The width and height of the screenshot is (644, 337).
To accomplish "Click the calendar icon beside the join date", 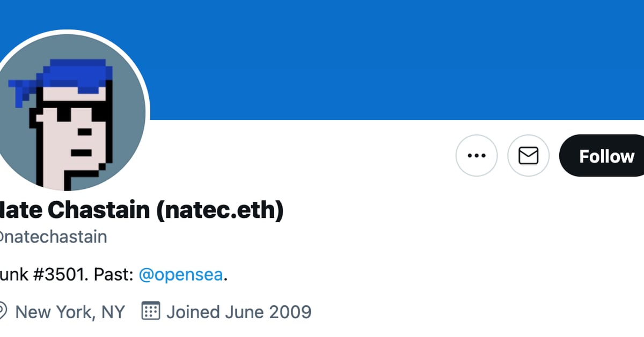I will point(151,310).
